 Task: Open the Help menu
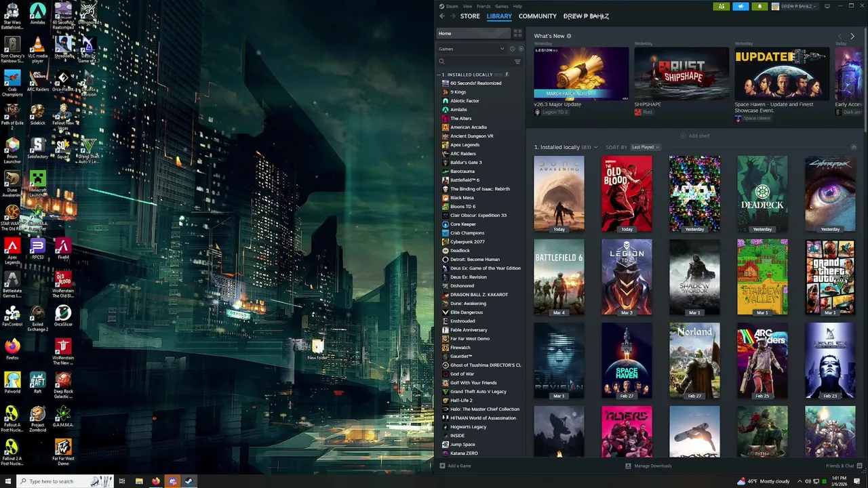tap(517, 6)
